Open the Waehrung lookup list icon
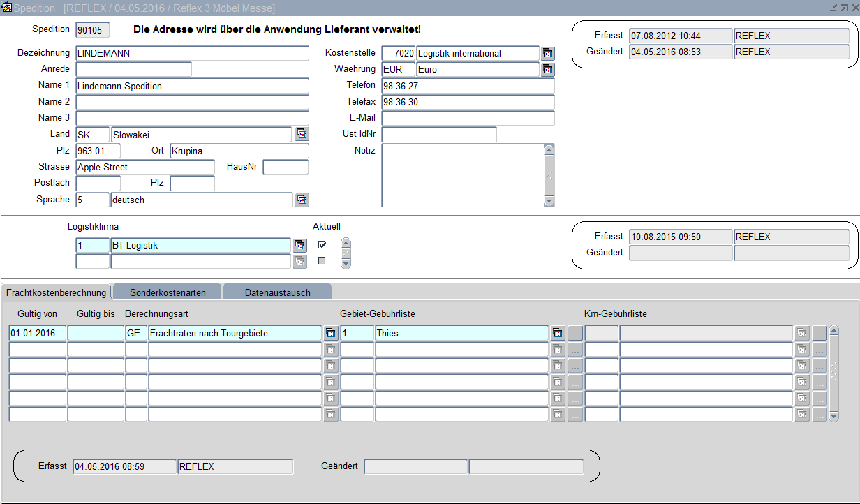Viewport: 860px width, 504px height. point(548,70)
